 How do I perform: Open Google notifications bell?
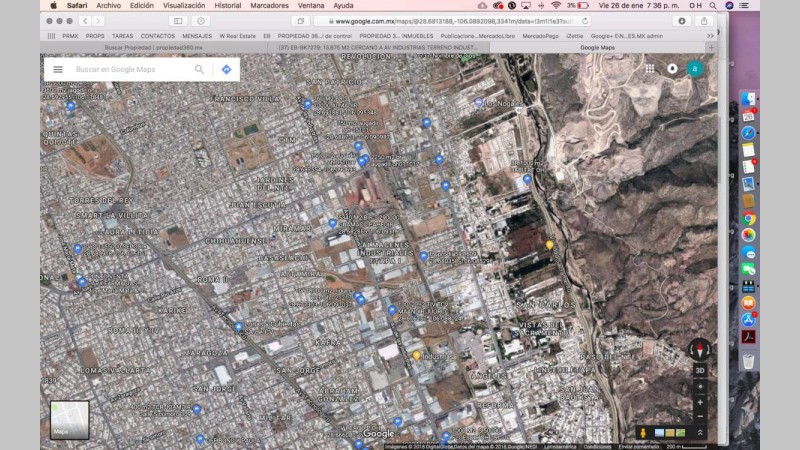pos(672,68)
